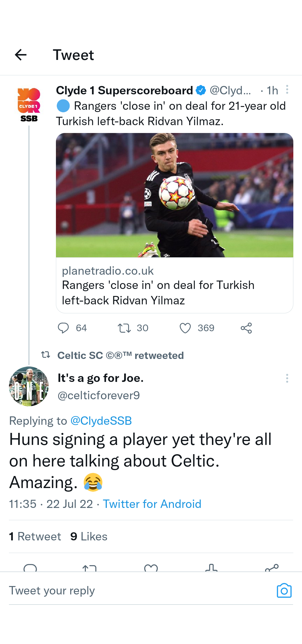Go back using the arrow icon
This screenshot has width=302, height=644.
(21, 55)
